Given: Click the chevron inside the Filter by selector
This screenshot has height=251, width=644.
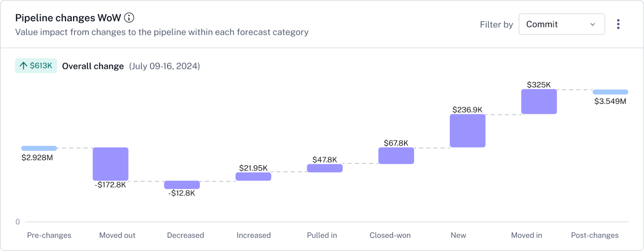Looking at the screenshot, I should point(592,24).
